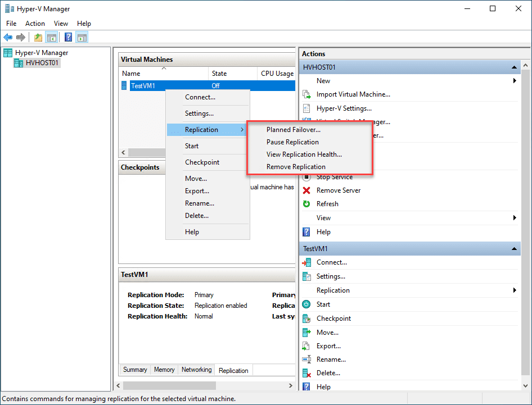Click the green Refresh icon
Image resolution: width=532 pixels, height=405 pixels.
coord(306,204)
